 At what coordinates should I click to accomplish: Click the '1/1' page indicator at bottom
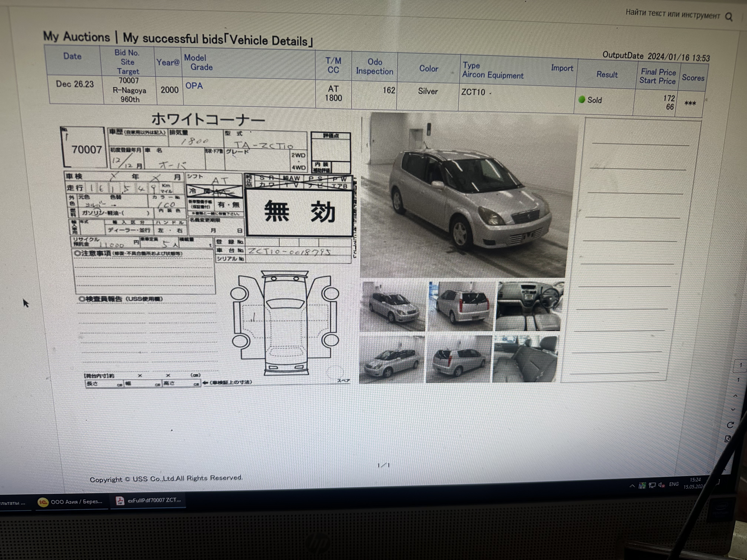[x=384, y=465]
